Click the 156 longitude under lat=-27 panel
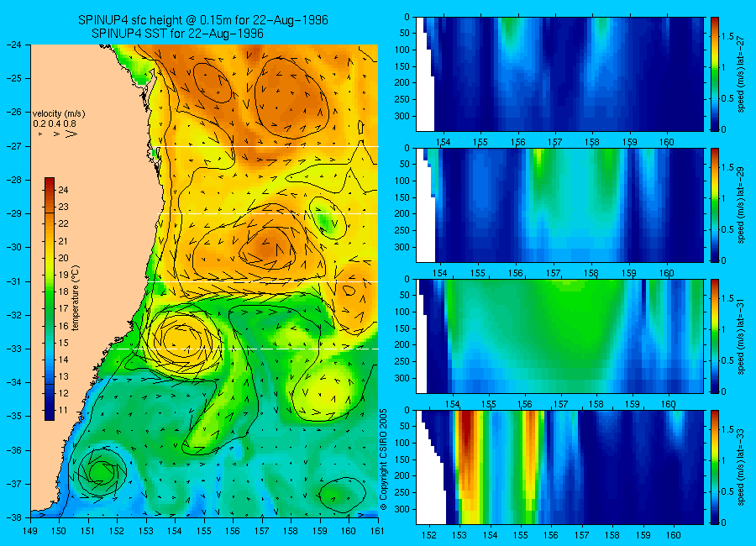Viewport: 756px width, 546px height. 517,142
